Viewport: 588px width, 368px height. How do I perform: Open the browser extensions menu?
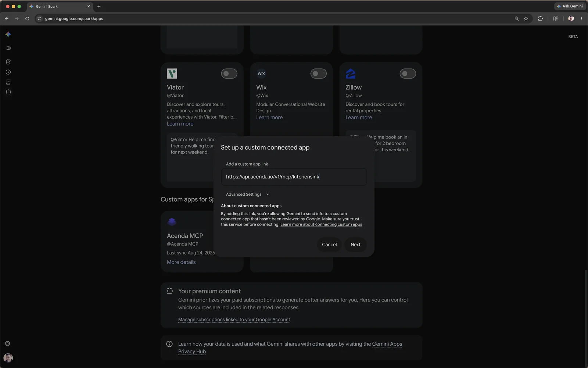pyautogui.click(x=540, y=18)
